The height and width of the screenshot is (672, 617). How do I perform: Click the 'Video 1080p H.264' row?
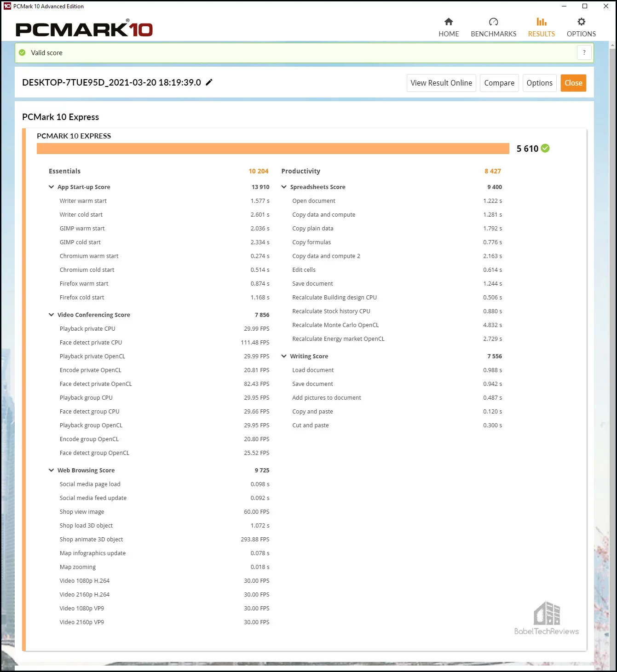click(x=164, y=581)
